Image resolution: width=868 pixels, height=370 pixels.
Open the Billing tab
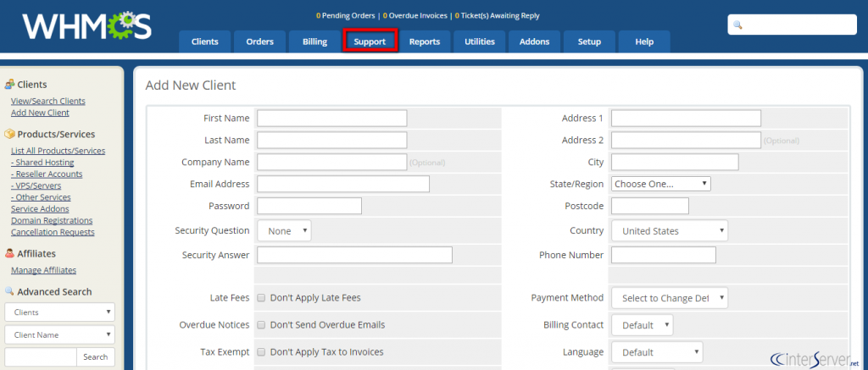coord(314,41)
